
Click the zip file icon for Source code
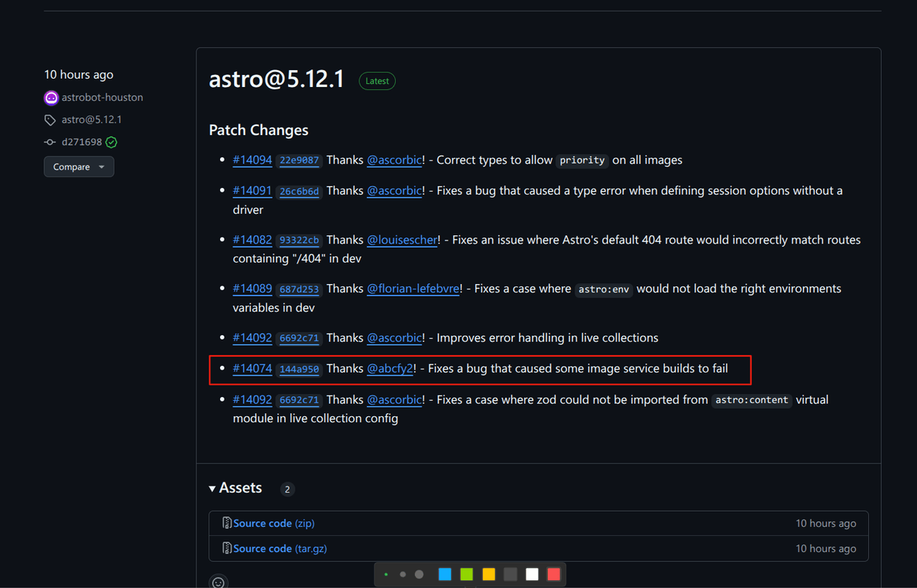coord(227,523)
